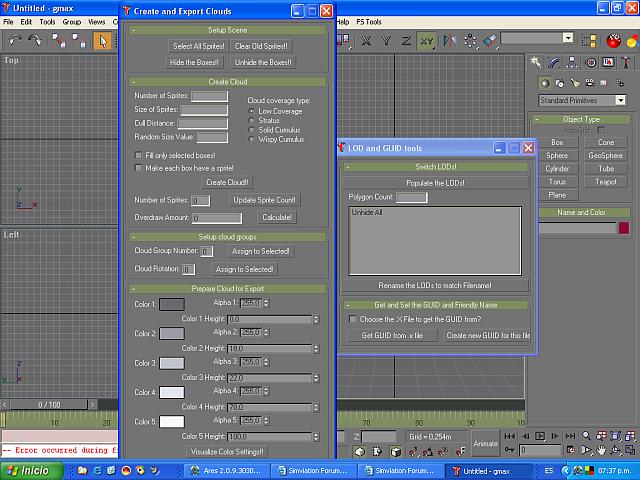Click the Number of Sprites input field
Image resolution: width=640 pixels, height=480 pixels.
click(x=209, y=96)
